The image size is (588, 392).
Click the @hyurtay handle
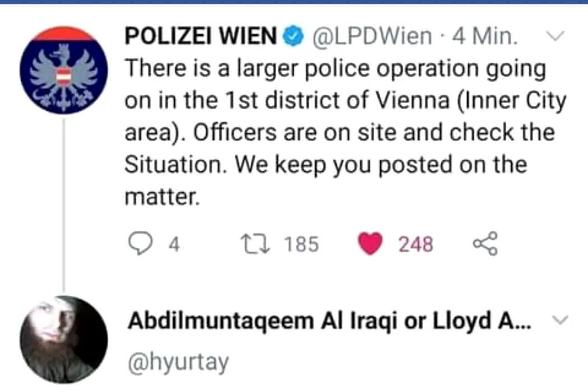click(178, 362)
